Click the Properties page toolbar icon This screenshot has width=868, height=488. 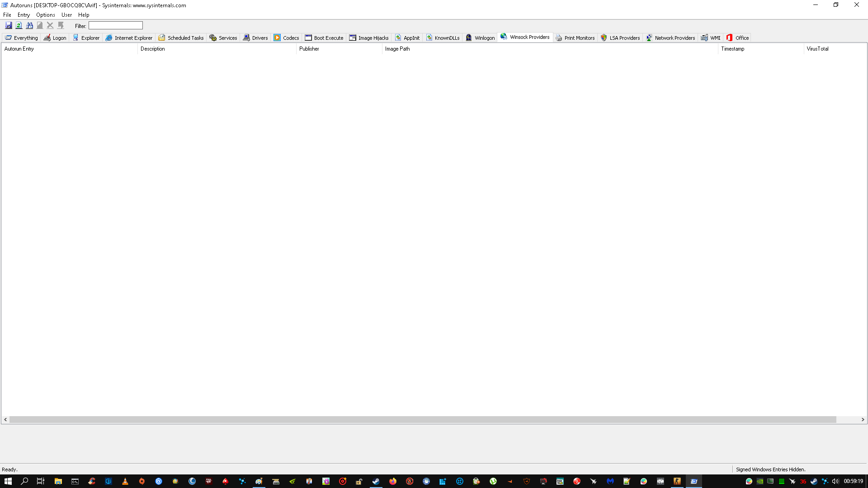[40, 25]
